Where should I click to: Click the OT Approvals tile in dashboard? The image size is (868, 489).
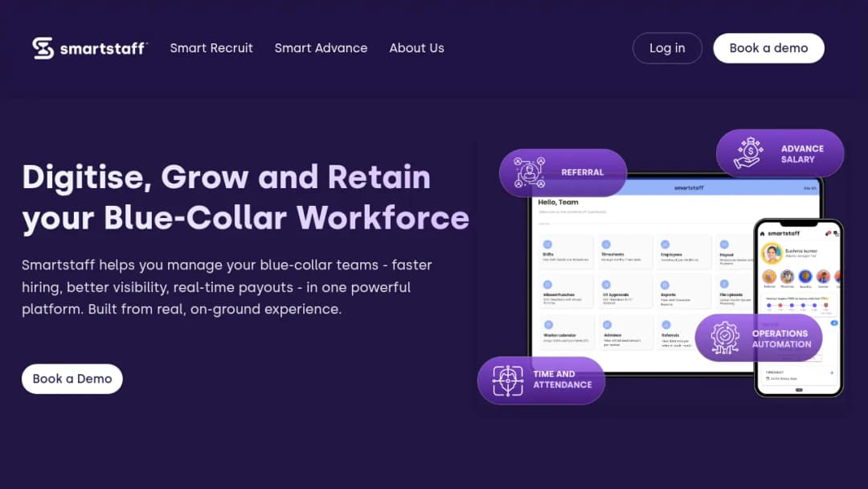[x=624, y=292]
